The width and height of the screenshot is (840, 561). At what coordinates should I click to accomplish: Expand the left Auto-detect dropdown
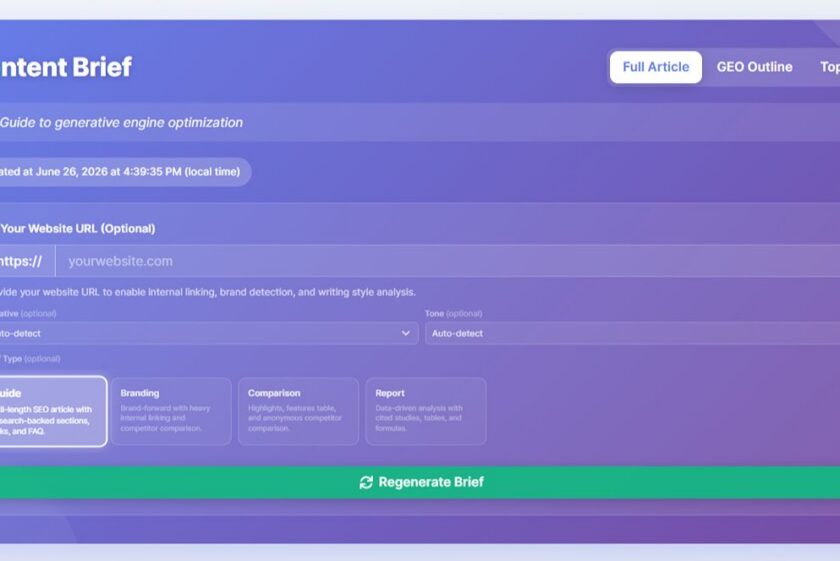[x=209, y=333]
